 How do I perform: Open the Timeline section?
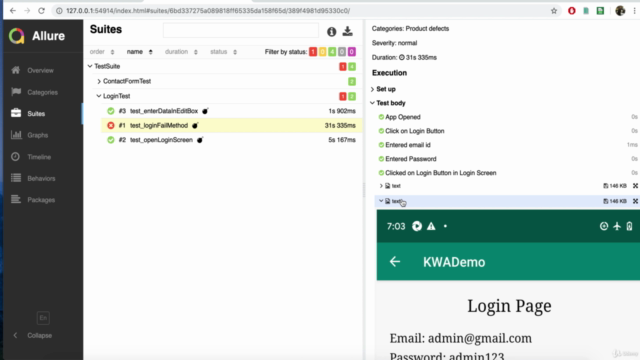[x=39, y=157]
